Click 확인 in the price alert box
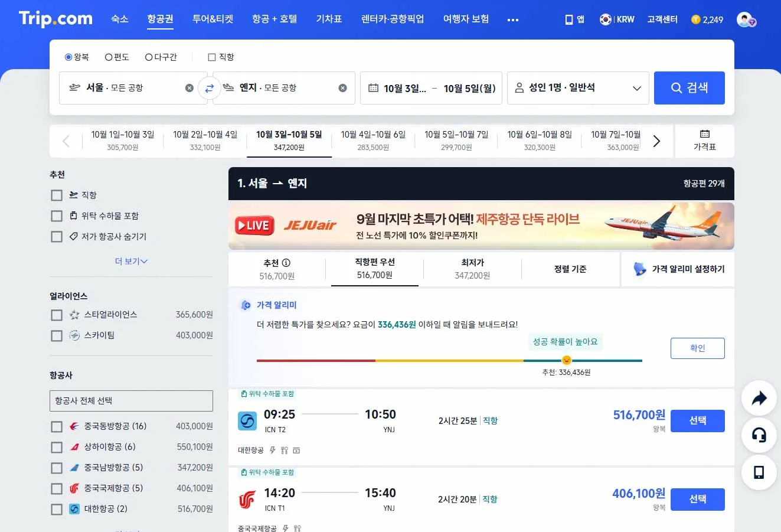Screen dimensions: 781x532 pyautogui.click(x=698, y=348)
